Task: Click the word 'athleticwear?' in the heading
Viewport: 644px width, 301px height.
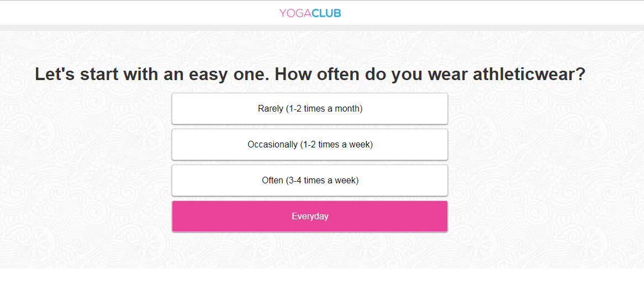Action: (529, 75)
